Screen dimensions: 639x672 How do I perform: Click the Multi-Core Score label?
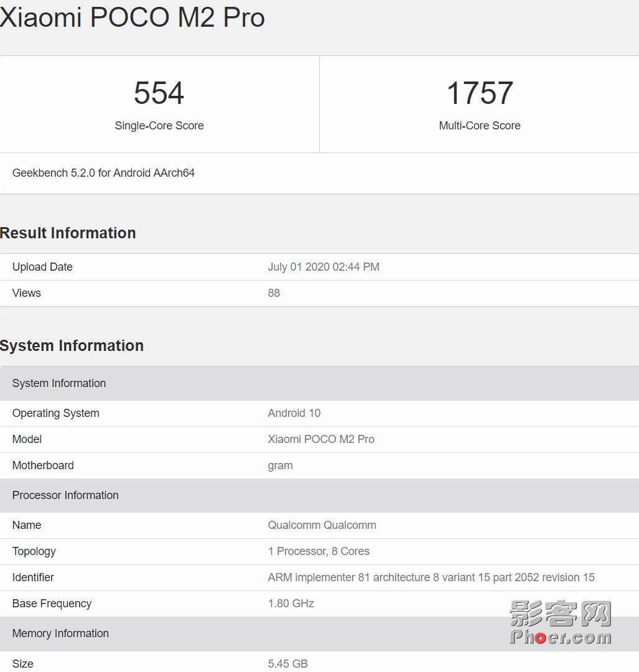point(480,126)
